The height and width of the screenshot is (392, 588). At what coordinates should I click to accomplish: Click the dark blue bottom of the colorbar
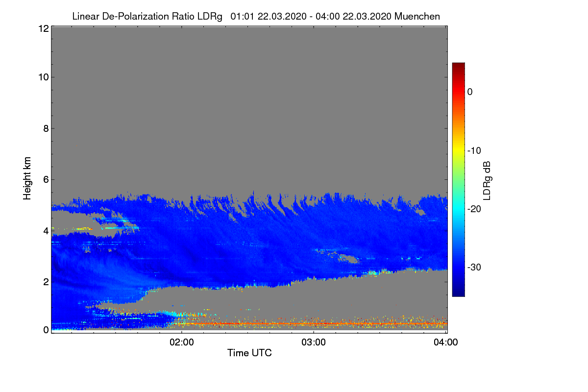(458, 293)
